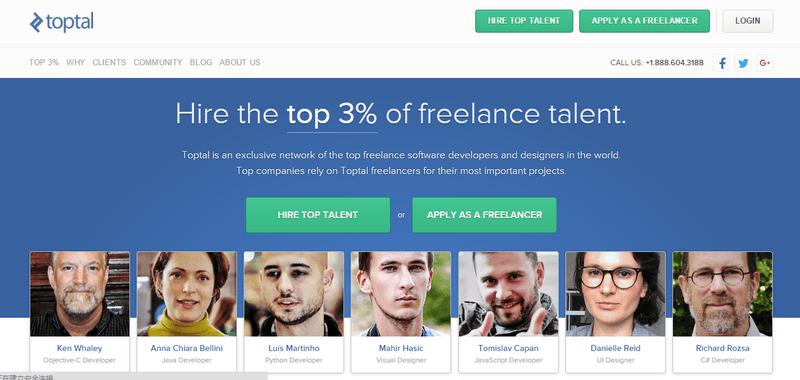This screenshot has width=800, height=380.
Task: Open the Twitter social icon
Action: 743,63
